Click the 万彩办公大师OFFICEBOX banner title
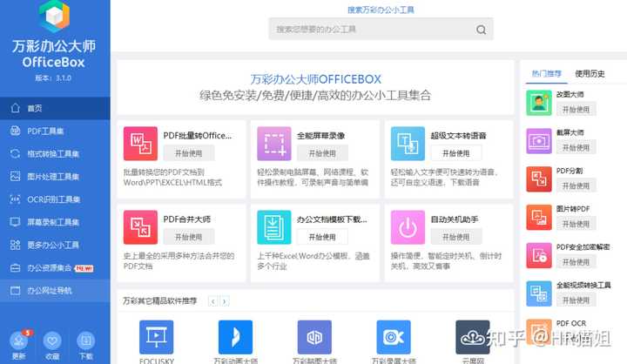 pos(316,79)
